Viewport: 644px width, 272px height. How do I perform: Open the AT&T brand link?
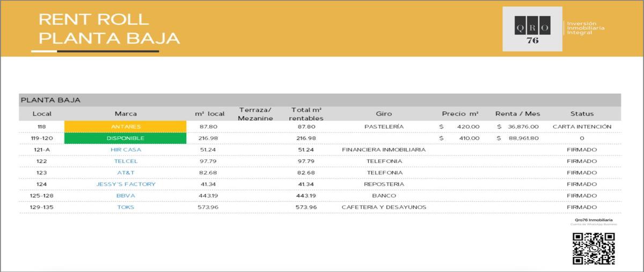click(x=126, y=173)
